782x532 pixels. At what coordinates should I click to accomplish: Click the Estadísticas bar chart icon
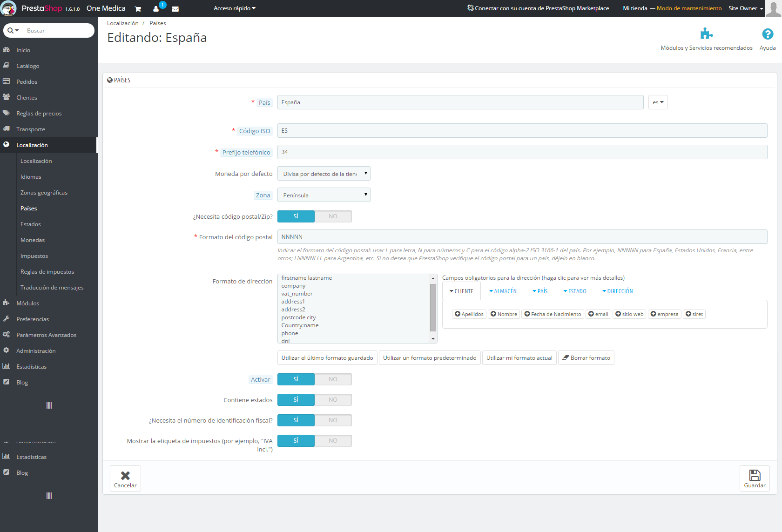(7, 366)
